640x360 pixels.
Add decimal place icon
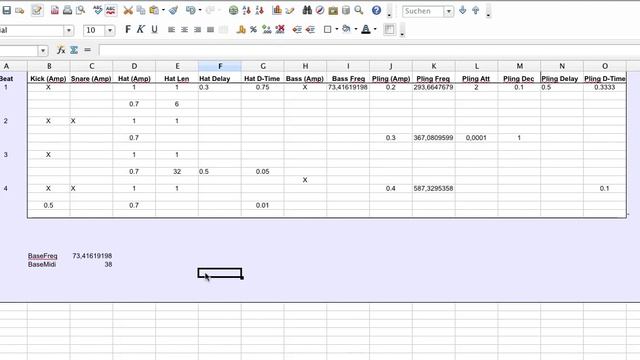[267, 29]
